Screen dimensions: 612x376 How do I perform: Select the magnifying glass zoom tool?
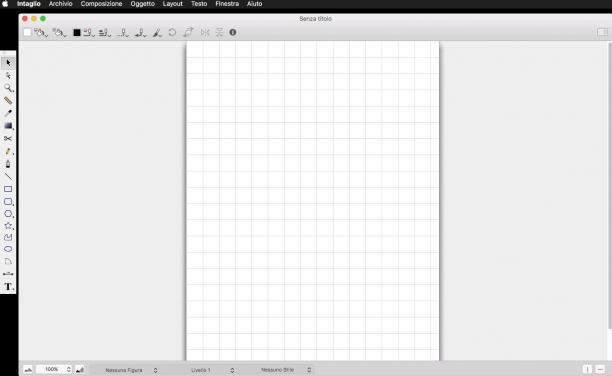click(8, 88)
